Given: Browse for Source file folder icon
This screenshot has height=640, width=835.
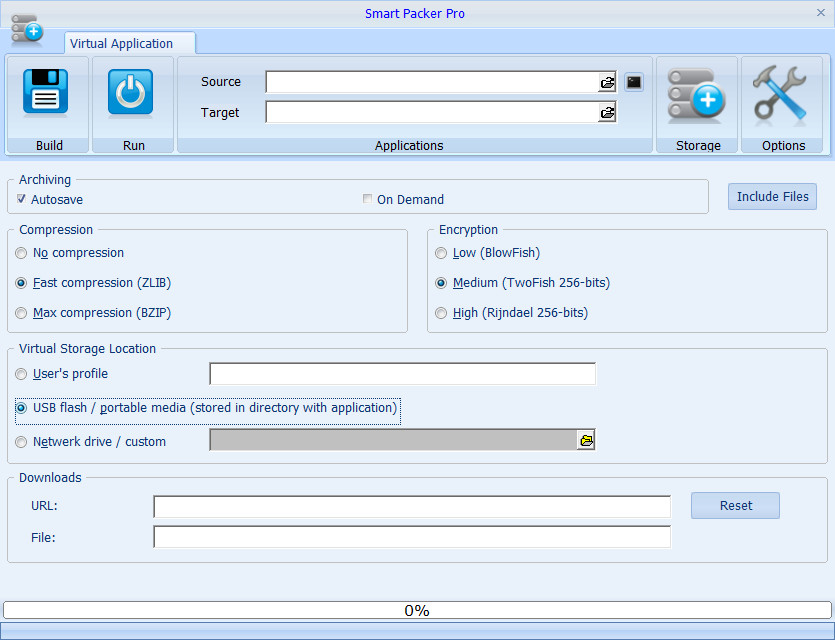Looking at the screenshot, I should pyautogui.click(x=607, y=83).
